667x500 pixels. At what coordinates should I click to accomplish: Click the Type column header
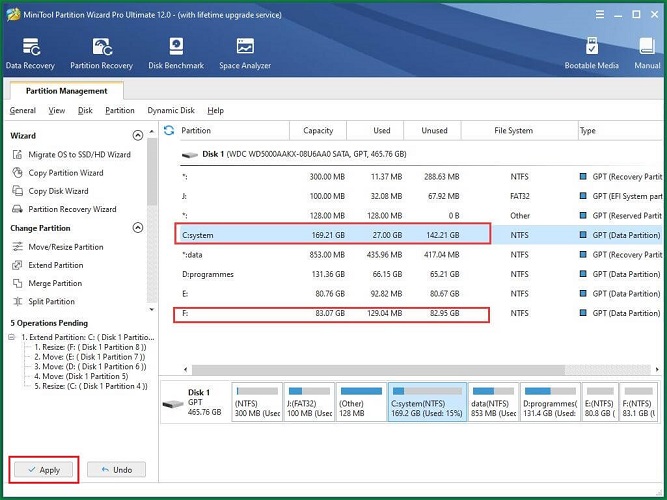click(x=620, y=131)
